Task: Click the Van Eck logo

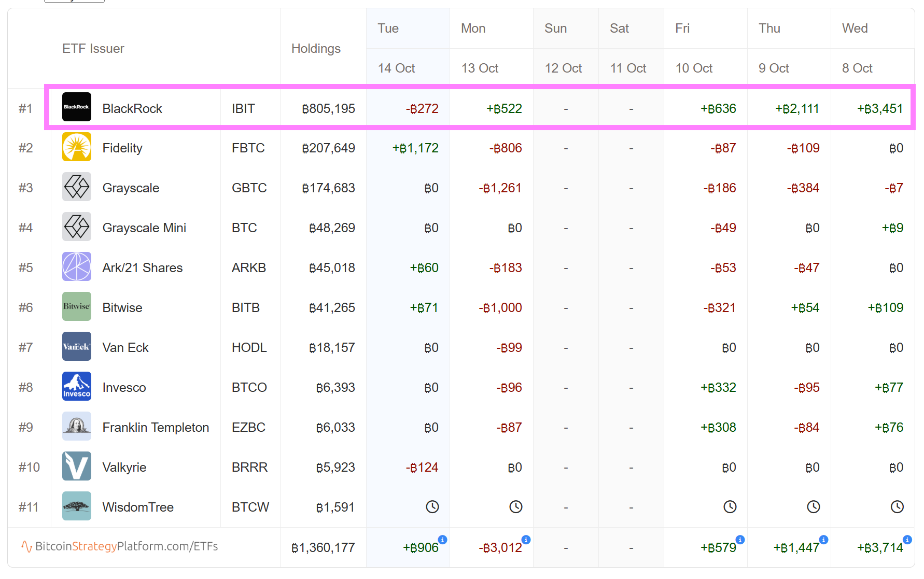Action: coord(77,346)
